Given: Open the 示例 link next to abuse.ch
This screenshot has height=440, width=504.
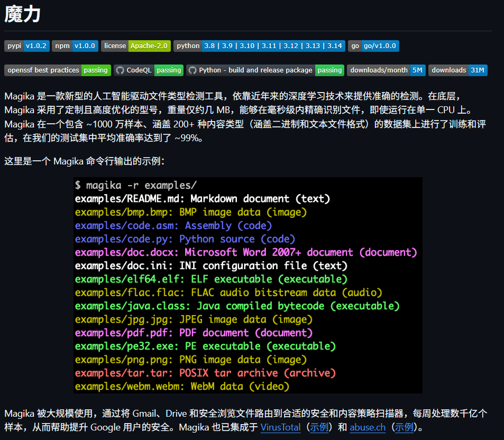Looking at the screenshot, I should (404, 427).
